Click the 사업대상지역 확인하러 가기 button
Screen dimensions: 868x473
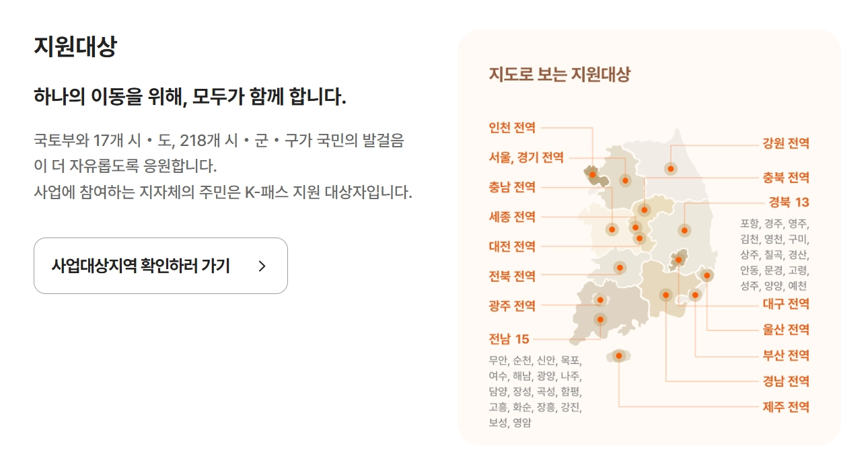tap(161, 266)
